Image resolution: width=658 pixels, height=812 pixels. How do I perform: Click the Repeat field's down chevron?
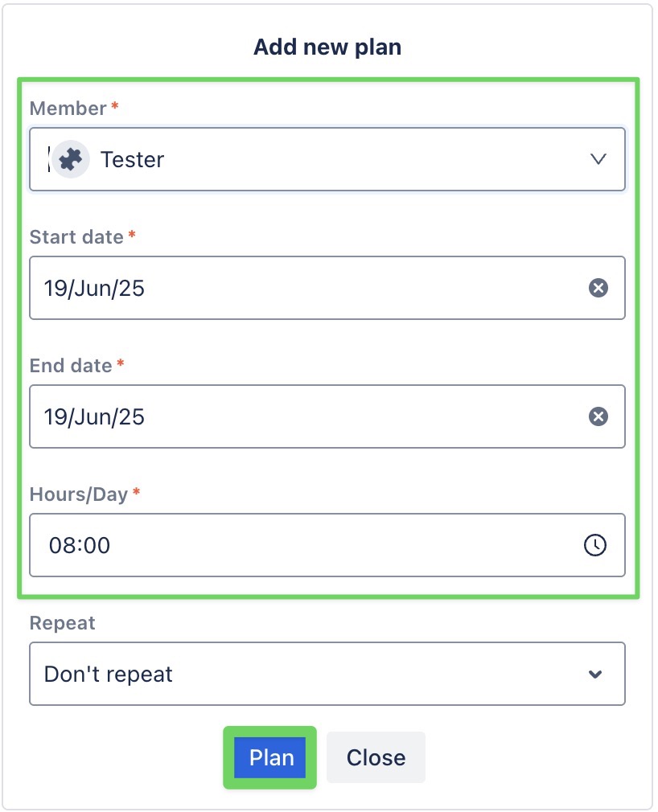tap(594, 674)
